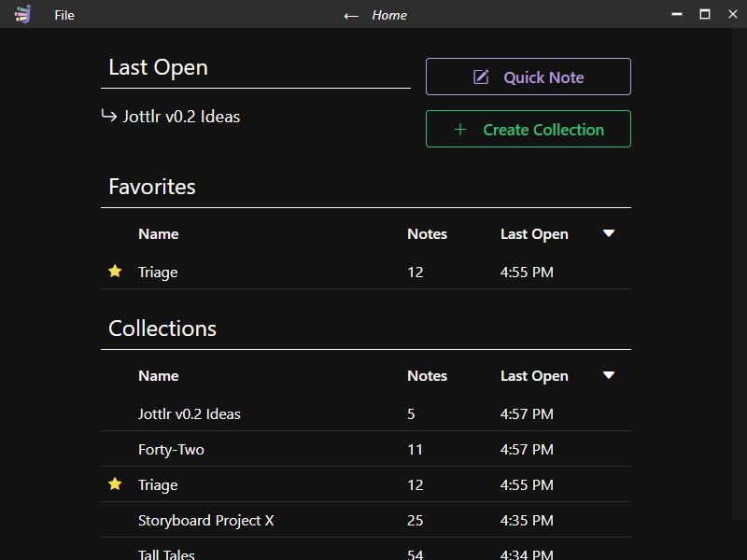
Task: Select the Home tab
Action: [x=389, y=15]
